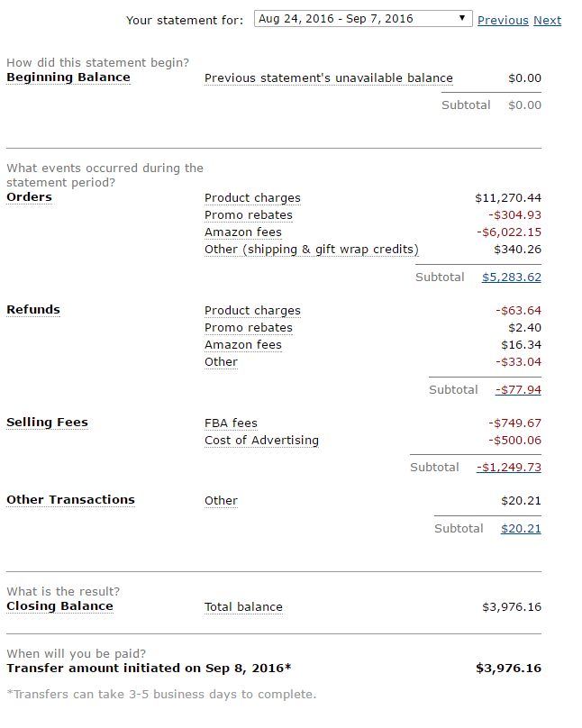Image resolution: width=582 pixels, height=728 pixels.
Task: Click the Refunds section heading
Action: click(33, 310)
